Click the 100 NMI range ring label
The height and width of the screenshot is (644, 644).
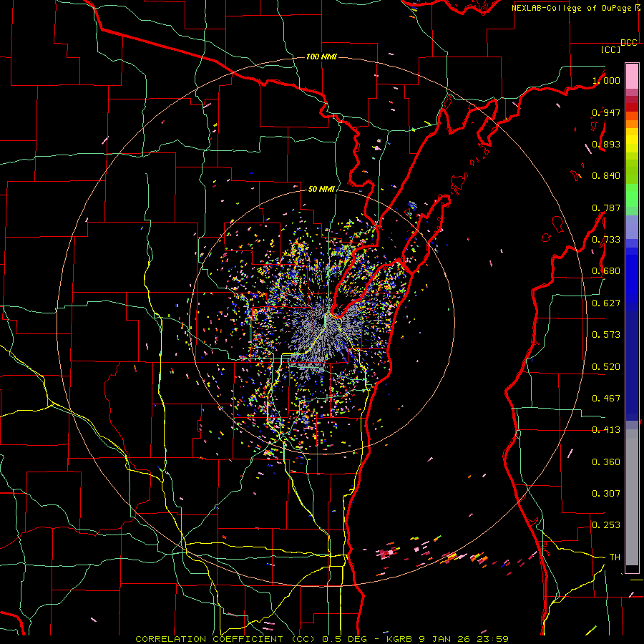pos(321,57)
